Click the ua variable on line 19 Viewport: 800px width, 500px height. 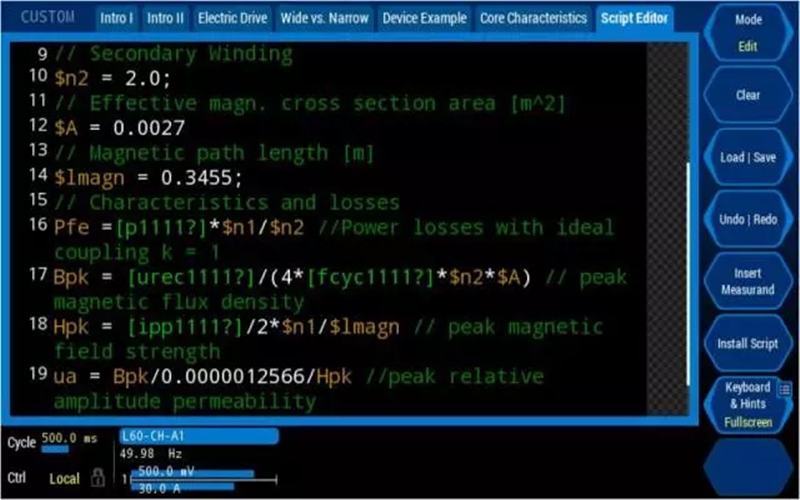[65, 377]
